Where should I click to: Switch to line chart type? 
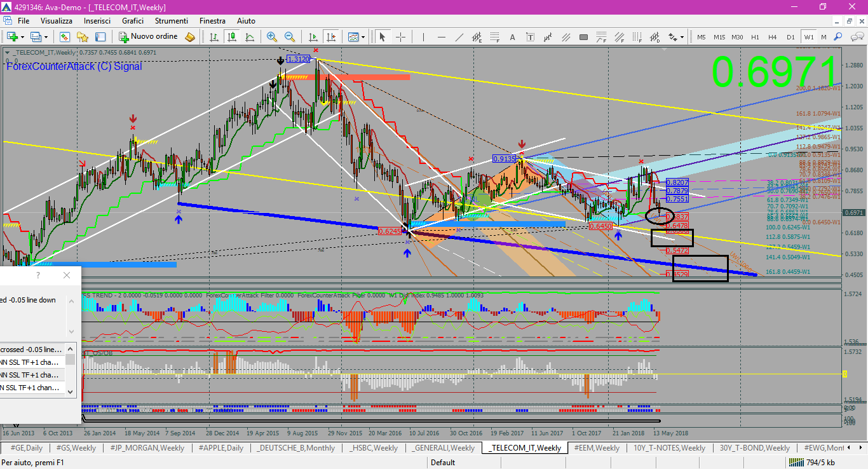coord(250,37)
